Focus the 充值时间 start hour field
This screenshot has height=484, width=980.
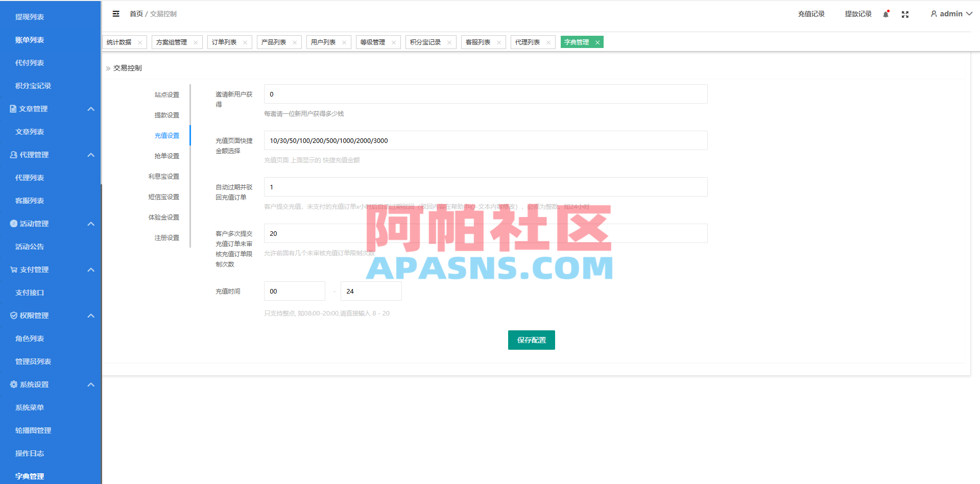tap(295, 291)
